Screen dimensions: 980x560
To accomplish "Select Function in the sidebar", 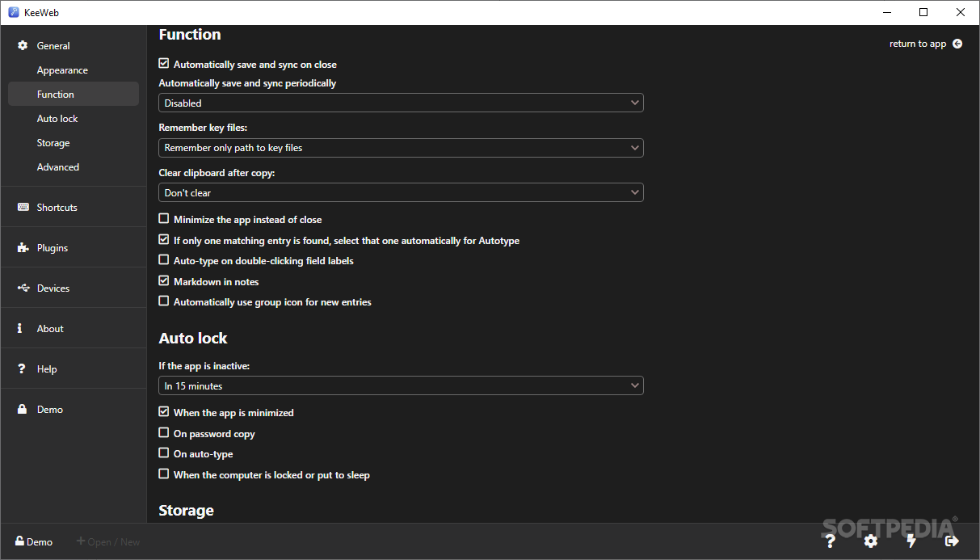I will 74,95.
